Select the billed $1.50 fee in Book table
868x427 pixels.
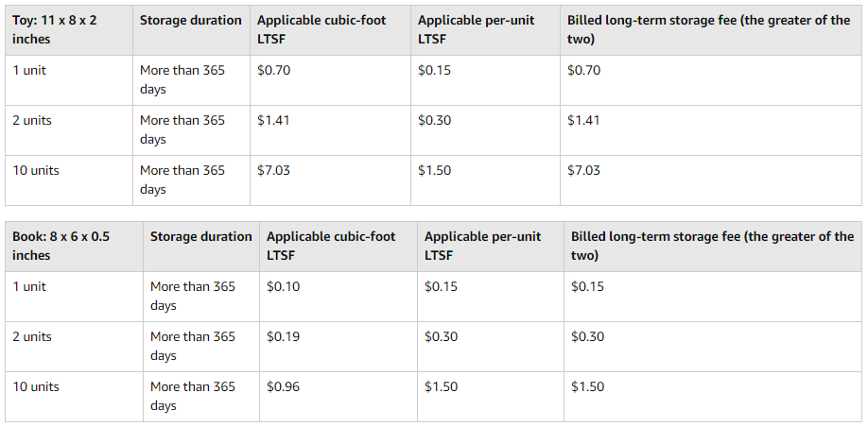pyautogui.click(x=587, y=386)
